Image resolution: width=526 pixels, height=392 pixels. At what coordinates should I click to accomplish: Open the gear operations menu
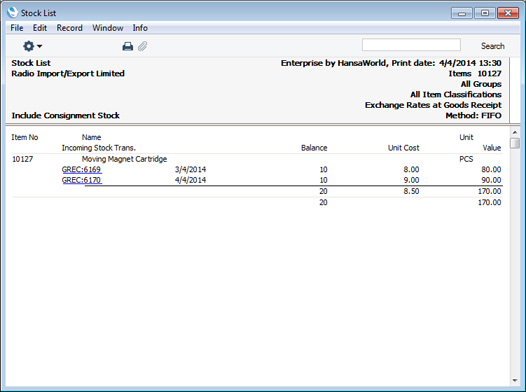click(32, 46)
